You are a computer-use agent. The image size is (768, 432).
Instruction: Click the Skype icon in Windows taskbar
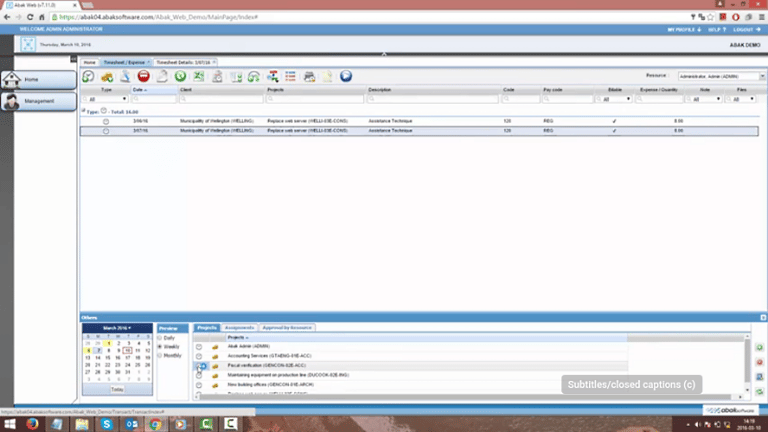click(108, 424)
